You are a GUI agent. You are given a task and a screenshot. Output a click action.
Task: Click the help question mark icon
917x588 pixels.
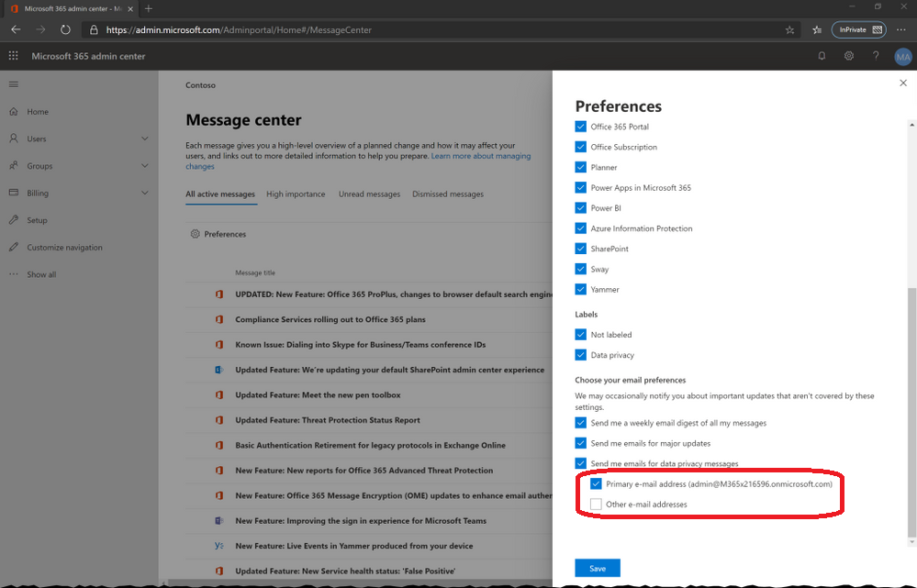coord(877,56)
